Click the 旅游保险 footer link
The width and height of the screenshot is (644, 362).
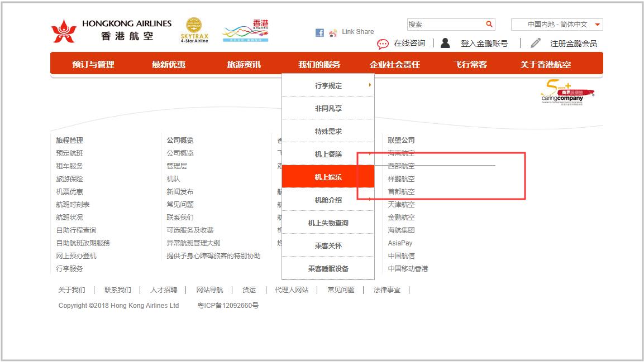[69, 178]
